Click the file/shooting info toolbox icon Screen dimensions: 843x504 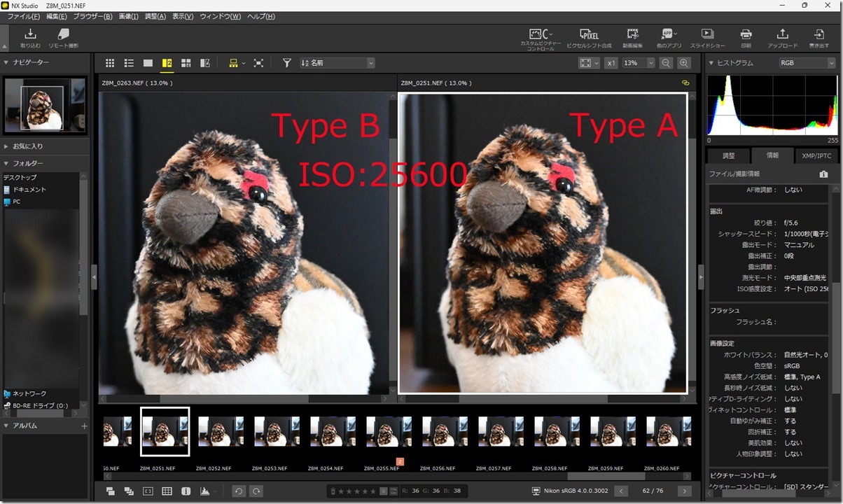(823, 174)
